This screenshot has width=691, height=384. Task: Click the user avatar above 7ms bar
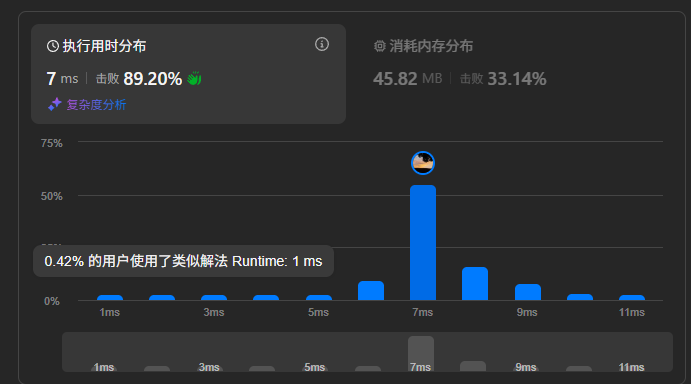point(423,163)
